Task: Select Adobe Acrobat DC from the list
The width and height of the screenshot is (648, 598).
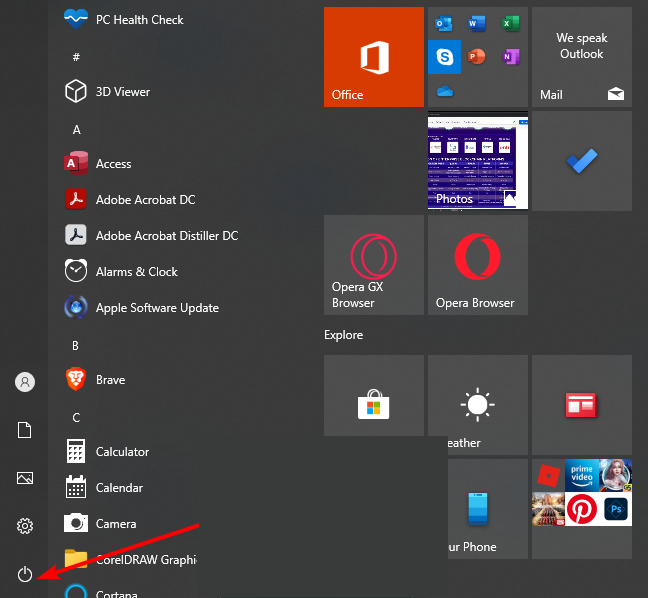Action: click(145, 200)
